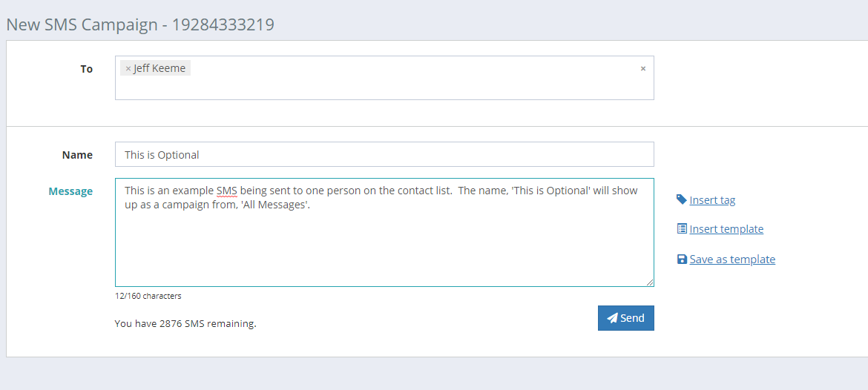Click the Message box resize grip
Viewport: 868px width, 390px height.
coord(650,282)
